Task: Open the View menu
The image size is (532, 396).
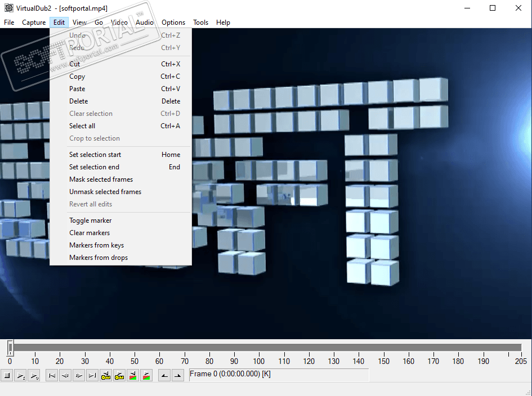Action: (x=79, y=22)
